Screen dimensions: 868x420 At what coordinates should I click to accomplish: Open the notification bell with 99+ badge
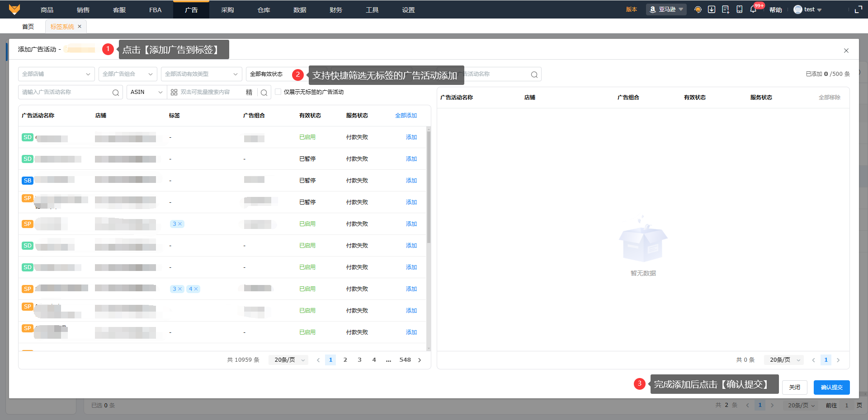(753, 9)
